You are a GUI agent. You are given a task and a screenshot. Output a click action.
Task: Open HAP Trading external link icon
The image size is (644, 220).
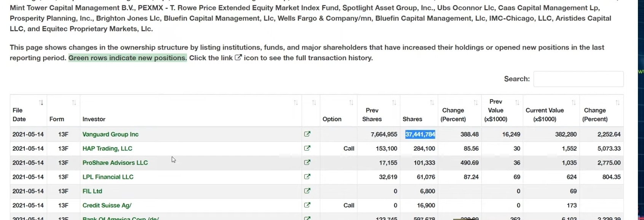click(307, 148)
